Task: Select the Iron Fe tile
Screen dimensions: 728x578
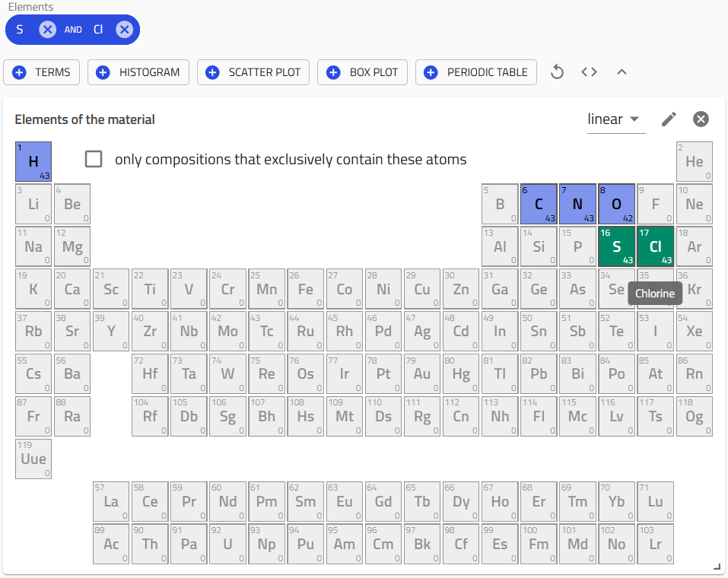Action: (306, 289)
